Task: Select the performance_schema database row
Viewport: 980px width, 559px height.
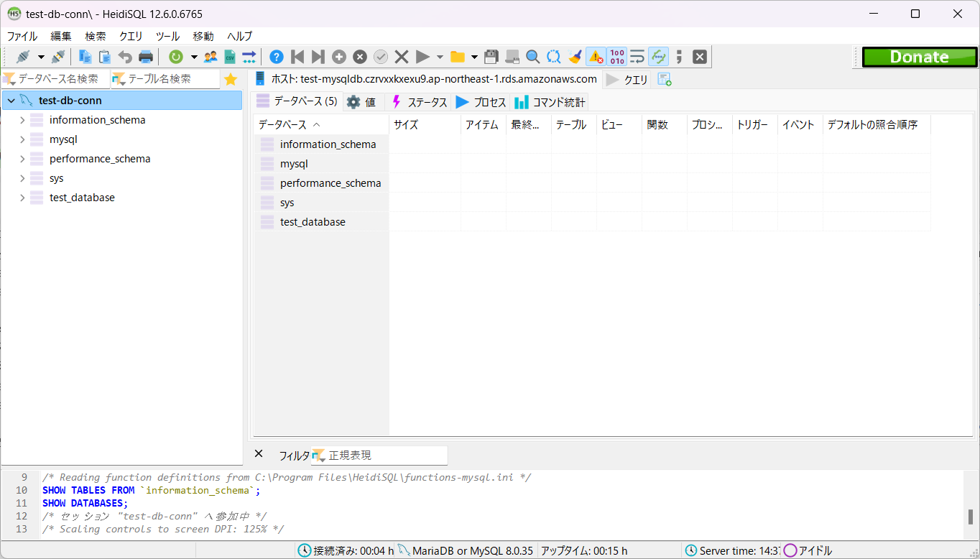Action: point(330,183)
